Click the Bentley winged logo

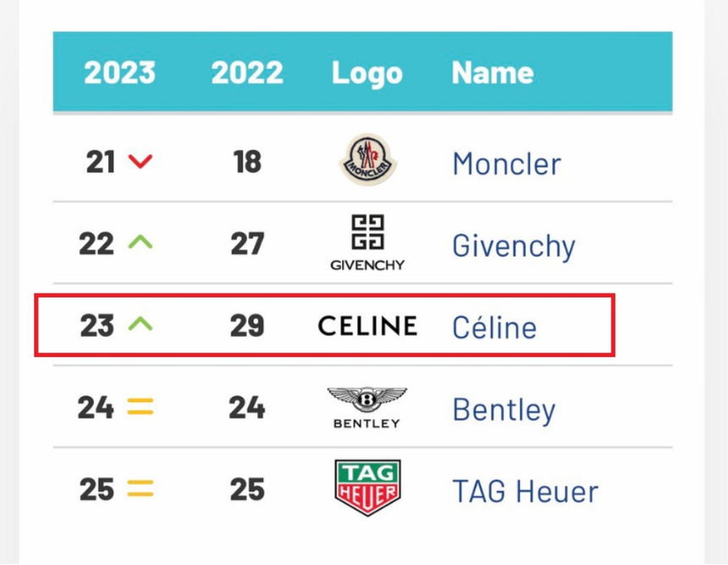point(367,407)
